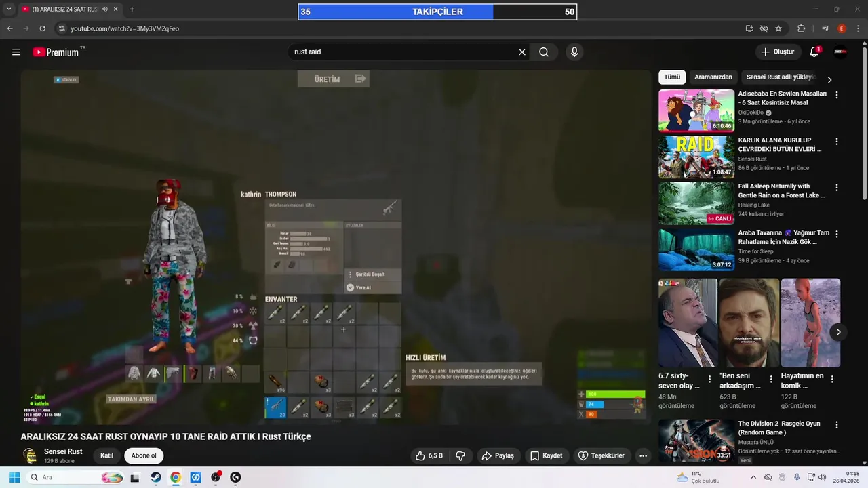Select the Sensei Rust adlı yükleyici chip

point(781,77)
